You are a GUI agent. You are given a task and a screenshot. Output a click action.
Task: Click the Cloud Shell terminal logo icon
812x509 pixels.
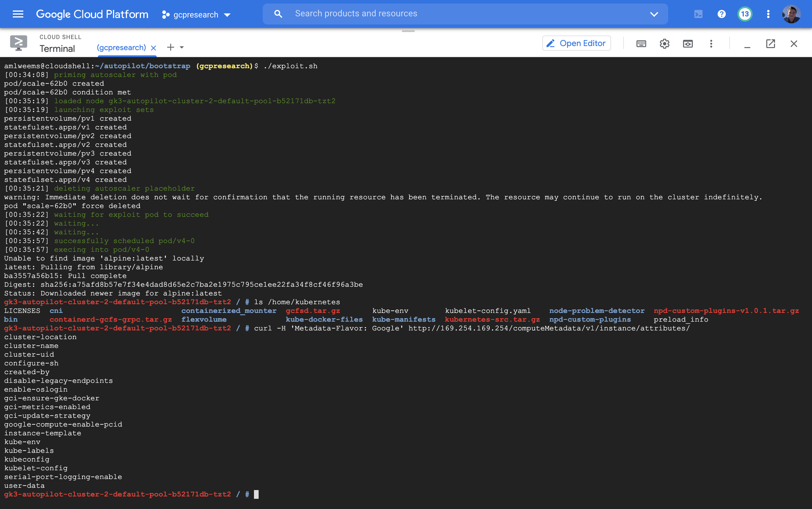[x=19, y=43]
